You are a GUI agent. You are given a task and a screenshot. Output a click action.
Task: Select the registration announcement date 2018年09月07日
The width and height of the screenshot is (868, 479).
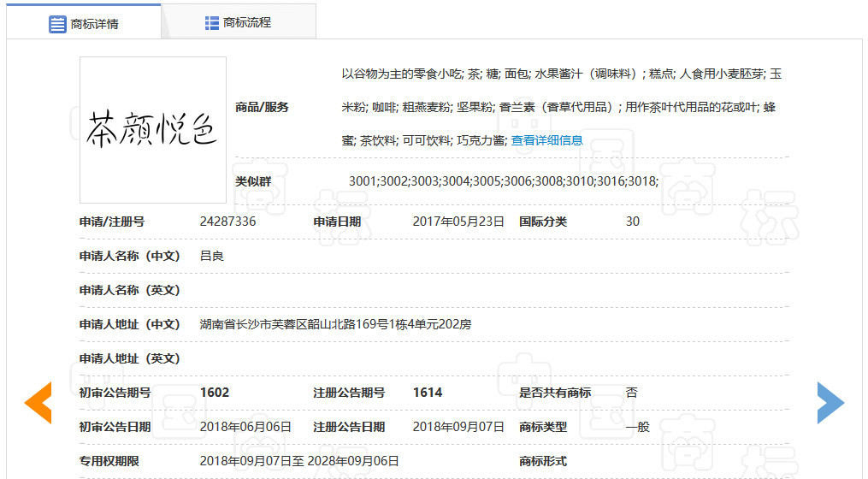point(458,427)
